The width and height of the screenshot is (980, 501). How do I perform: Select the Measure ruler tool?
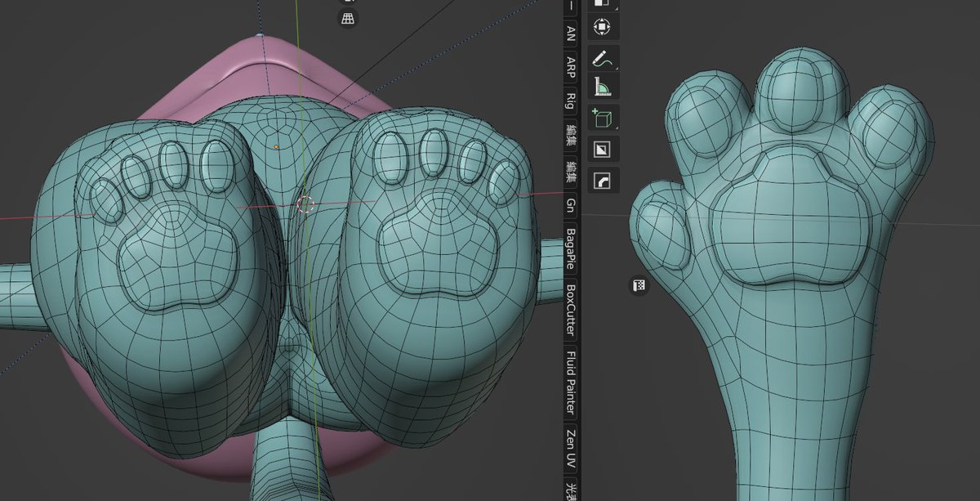[603, 87]
